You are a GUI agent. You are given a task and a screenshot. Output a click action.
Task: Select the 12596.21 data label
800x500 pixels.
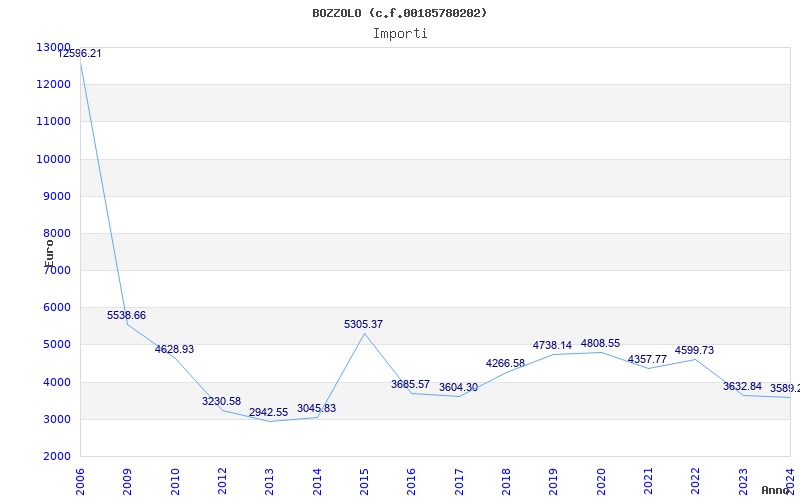pyautogui.click(x=79, y=54)
